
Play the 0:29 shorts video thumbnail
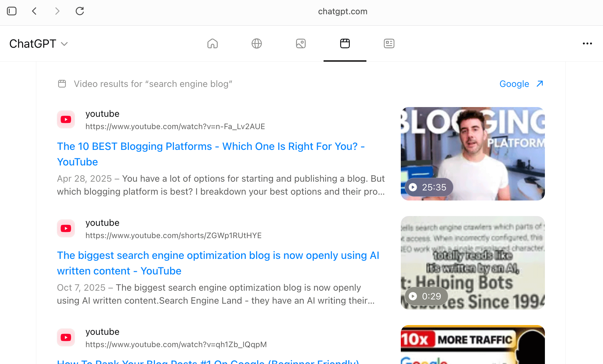473,262
